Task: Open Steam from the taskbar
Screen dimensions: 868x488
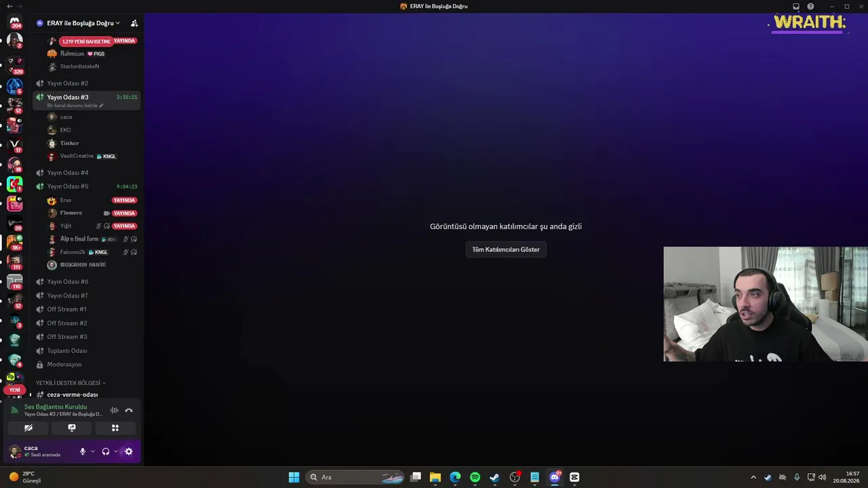Action: pos(494,477)
